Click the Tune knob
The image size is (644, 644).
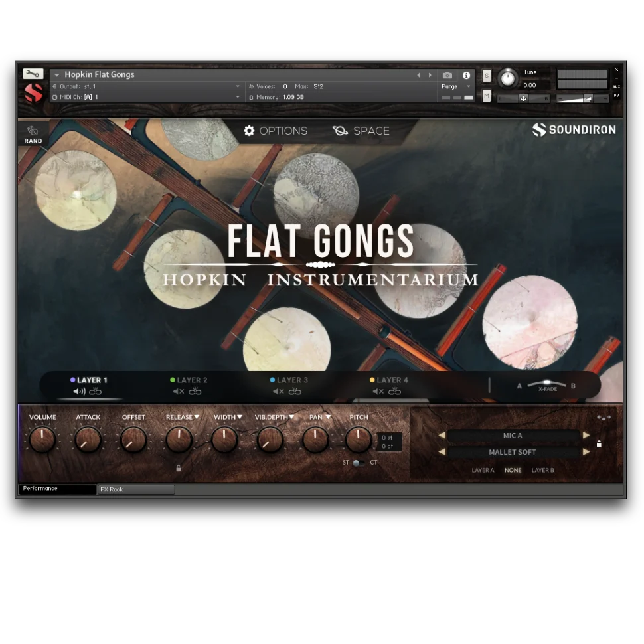(x=508, y=78)
